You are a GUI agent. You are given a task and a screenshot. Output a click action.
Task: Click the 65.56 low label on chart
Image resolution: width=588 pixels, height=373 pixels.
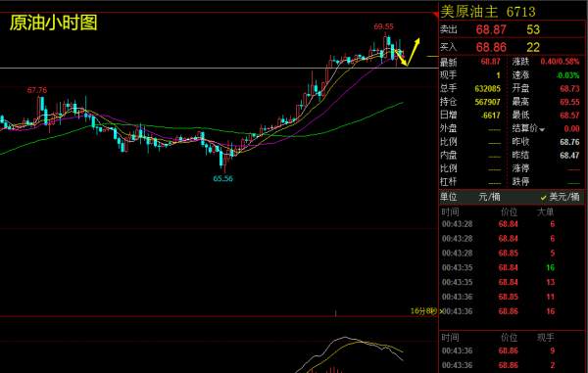(x=223, y=178)
